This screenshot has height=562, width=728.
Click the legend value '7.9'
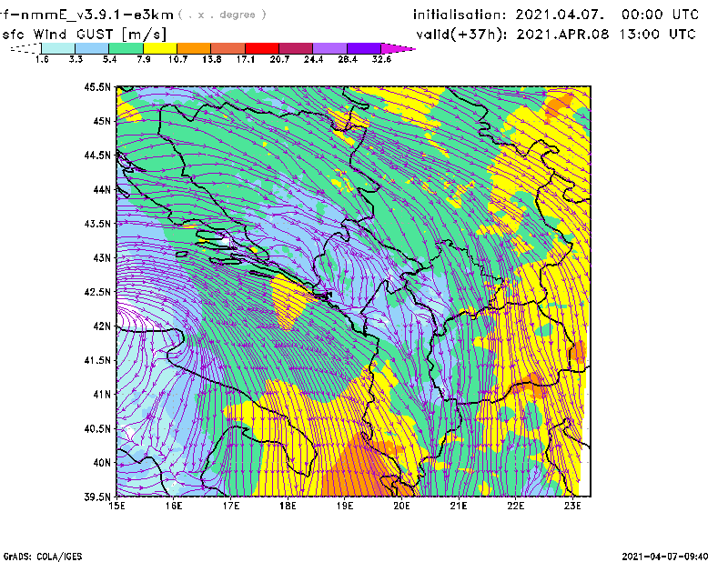point(144,59)
